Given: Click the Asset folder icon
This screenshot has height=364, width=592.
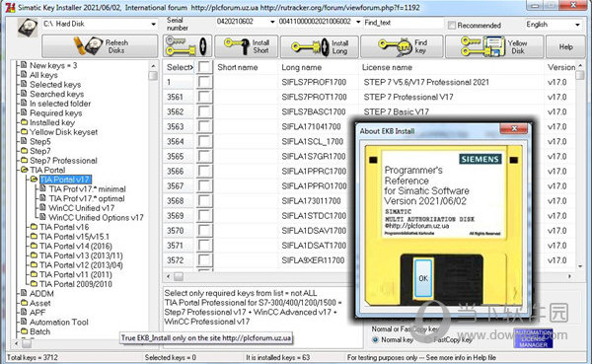Looking at the screenshot, I should (x=24, y=303).
